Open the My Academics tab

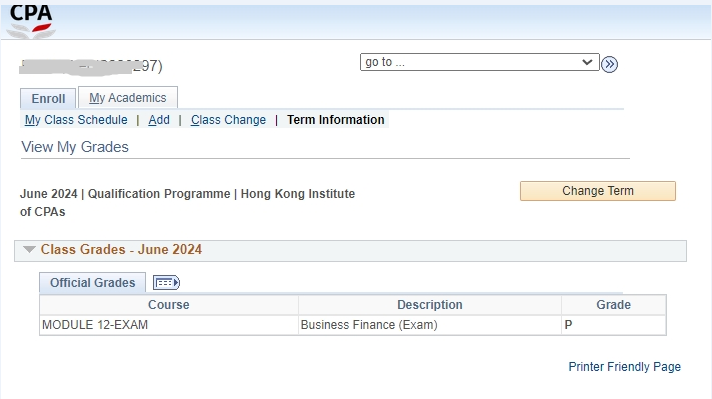tap(128, 98)
